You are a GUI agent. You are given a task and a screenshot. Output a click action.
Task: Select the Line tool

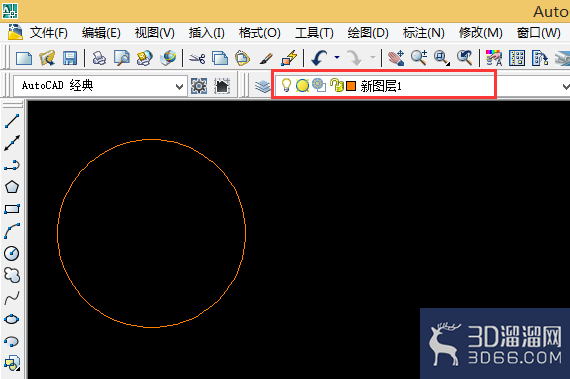pyautogui.click(x=12, y=121)
